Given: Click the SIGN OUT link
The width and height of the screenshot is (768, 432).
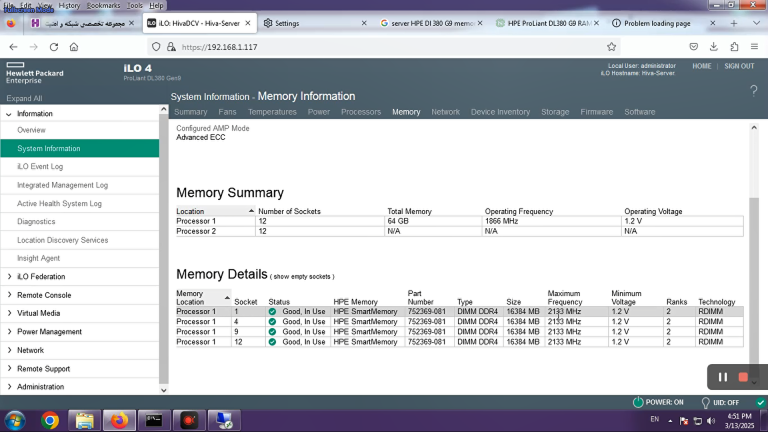Looking at the screenshot, I should tap(739, 66).
